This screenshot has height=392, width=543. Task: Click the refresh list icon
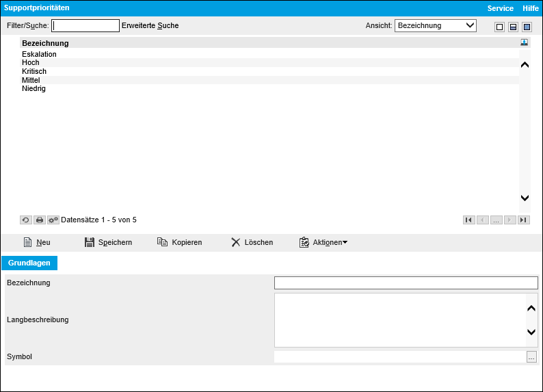pyautogui.click(x=25, y=220)
